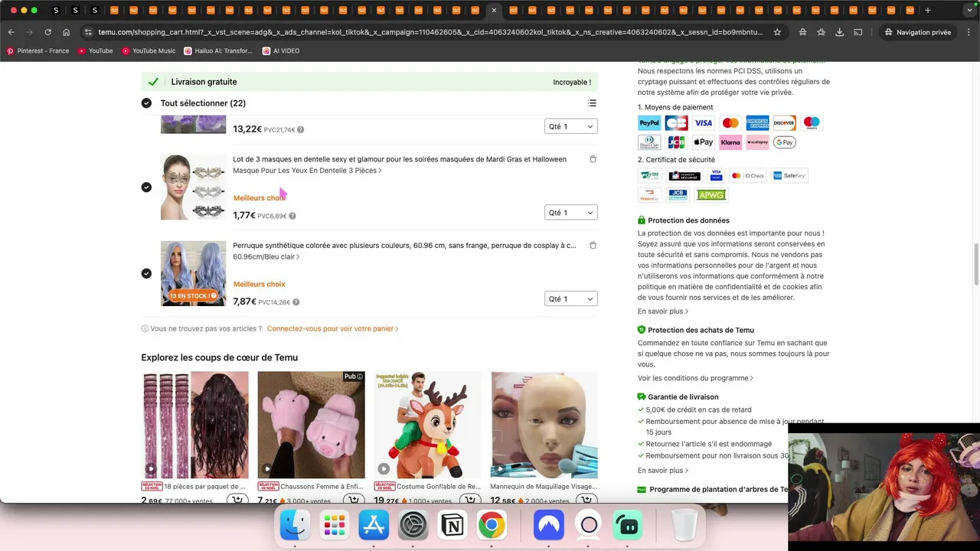Viewport: 980px width, 551px height.
Task: Open the lace masks product title
Action: (400, 159)
